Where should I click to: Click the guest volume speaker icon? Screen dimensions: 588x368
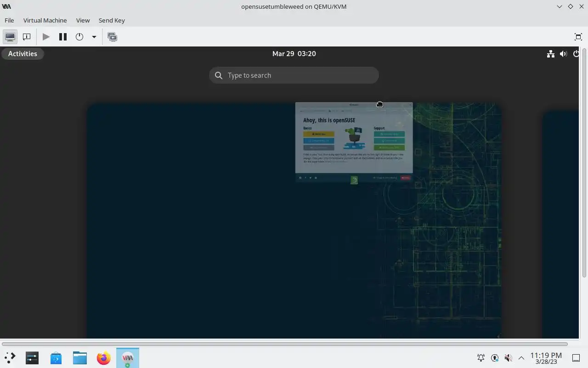[x=563, y=54]
